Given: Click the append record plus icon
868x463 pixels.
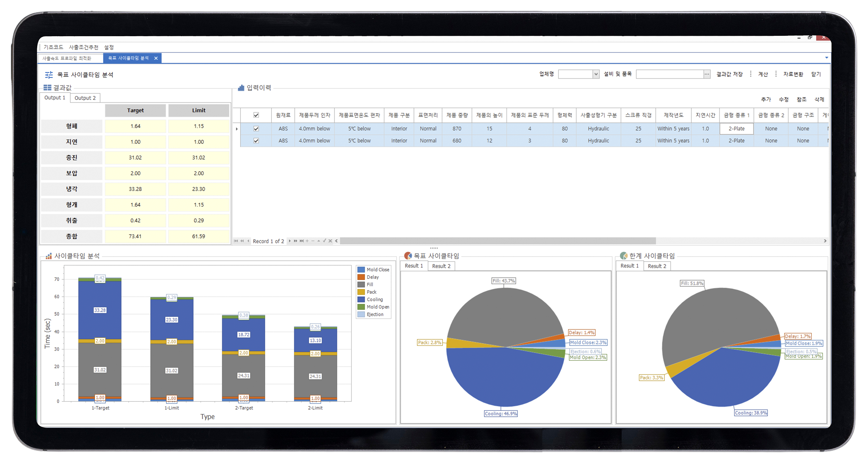Looking at the screenshot, I should [x=307, y=241].
